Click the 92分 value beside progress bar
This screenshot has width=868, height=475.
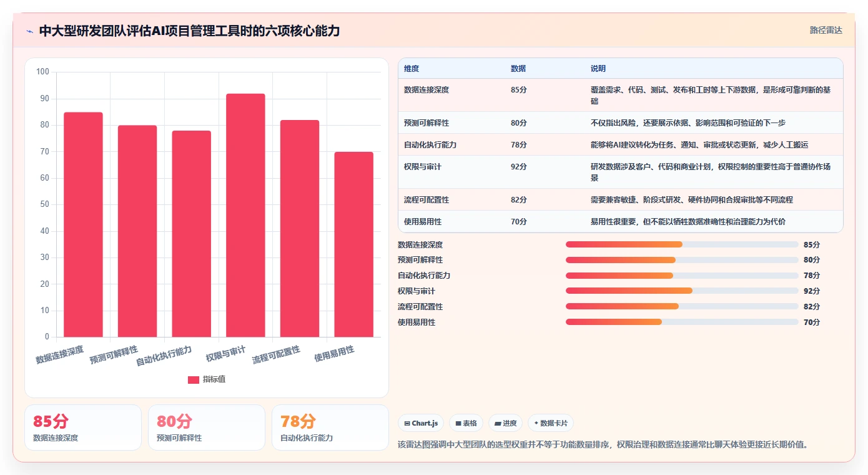(812, 291)
